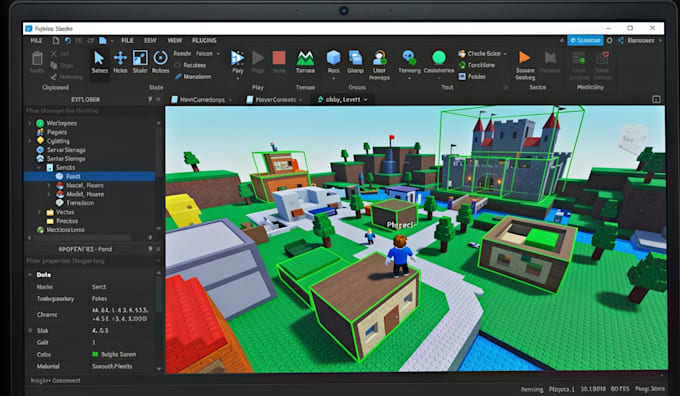Collapse the Scripts folder in Explorer
680x396 pixels.
point(39,167)
